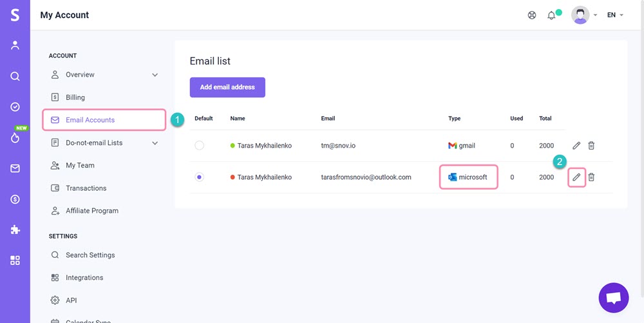Open the flame icon marked NEW
Viewport: 644px width, 323px height.
tap(15, 138)
